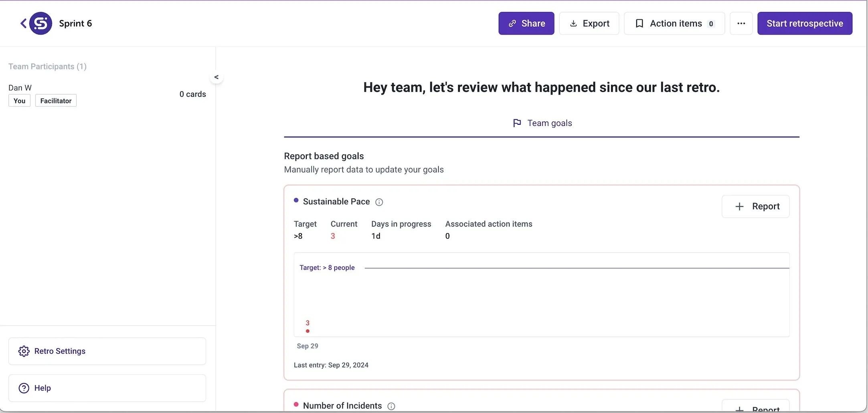Click the bookmark icon beside Action items
Viewport: 868px width, 413px height.
tap(639, 23)
